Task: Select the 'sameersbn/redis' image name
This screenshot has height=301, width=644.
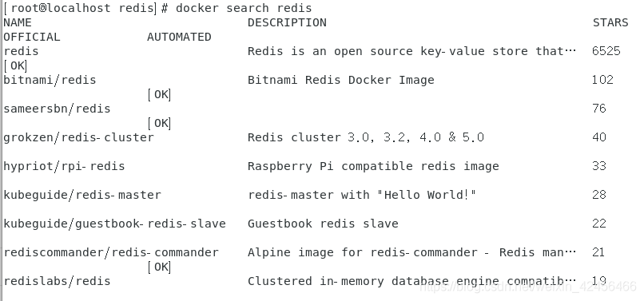Action: (x=57, y=109)
